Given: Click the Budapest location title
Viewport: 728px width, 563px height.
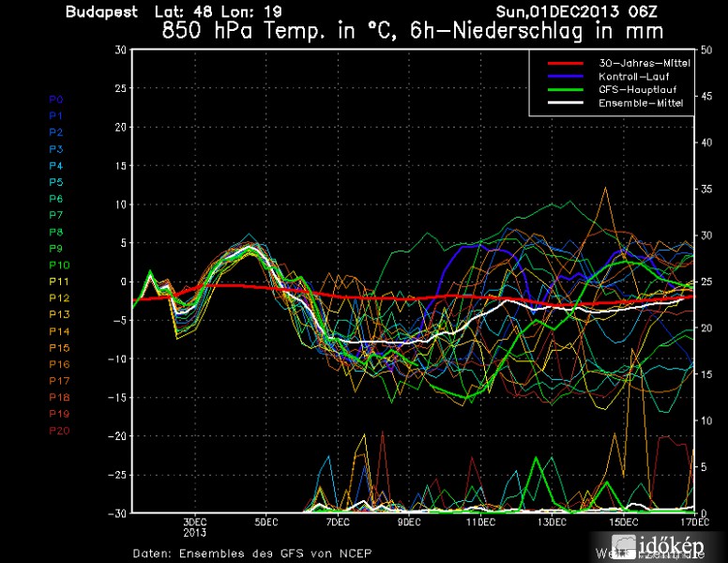Looking at the screenshot, I should coord(101,12).
